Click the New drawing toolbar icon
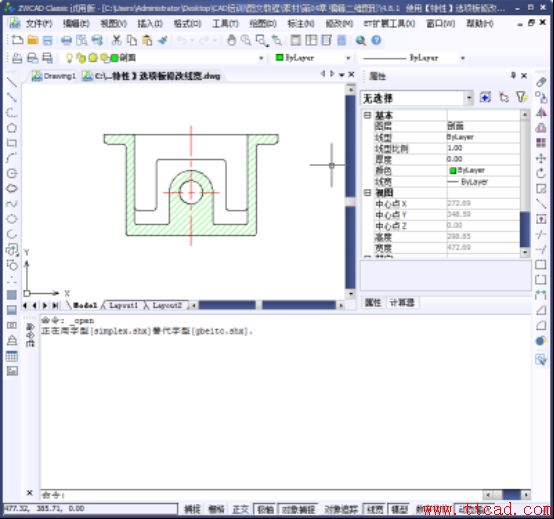The image size is (554, 519). coord(17,40)
